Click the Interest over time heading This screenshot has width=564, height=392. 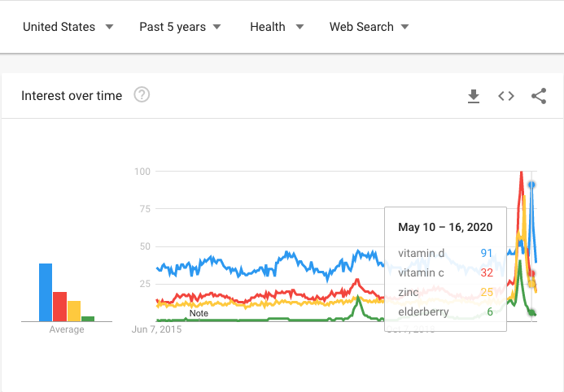72,96
